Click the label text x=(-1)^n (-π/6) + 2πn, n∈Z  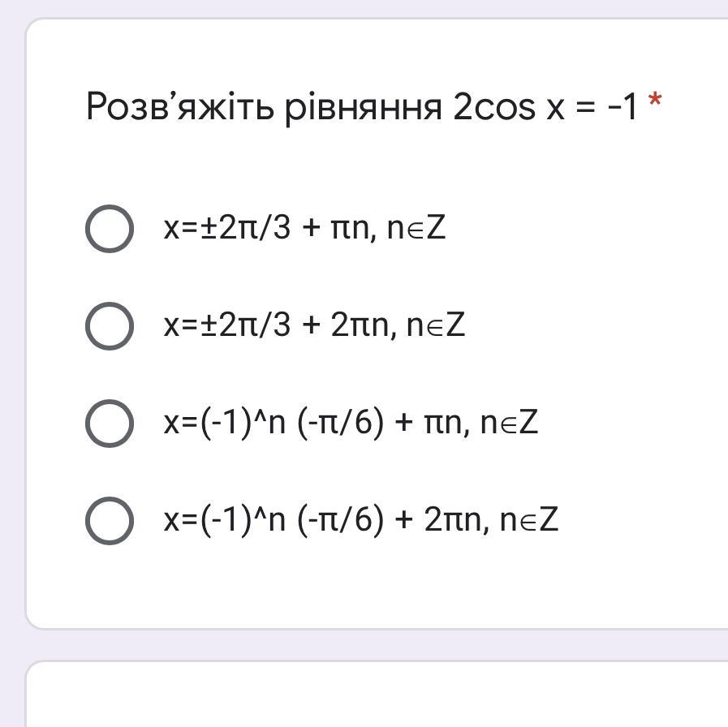click(x=361, y=520)
